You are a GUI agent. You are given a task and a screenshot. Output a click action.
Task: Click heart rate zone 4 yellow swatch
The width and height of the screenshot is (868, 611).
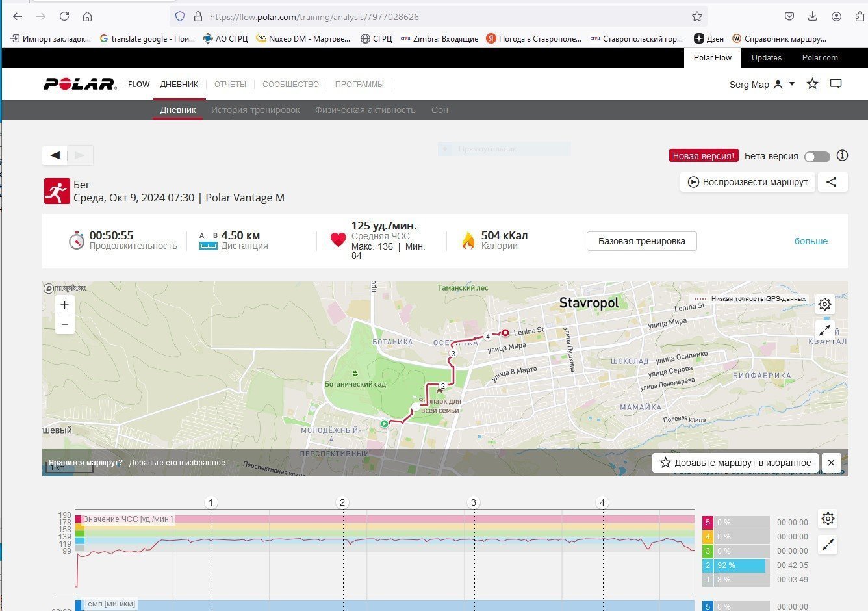click(708, 537)
